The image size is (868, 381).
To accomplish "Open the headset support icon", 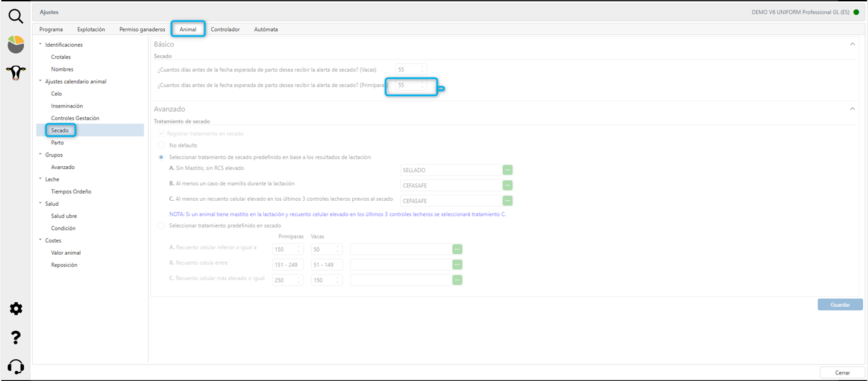I will [16, 366].
